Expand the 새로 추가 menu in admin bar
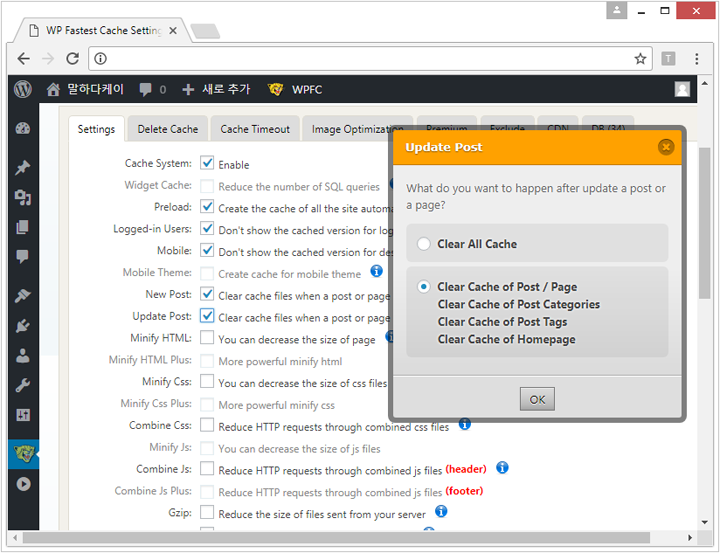The image size is (720, 553). pos(216,90)
